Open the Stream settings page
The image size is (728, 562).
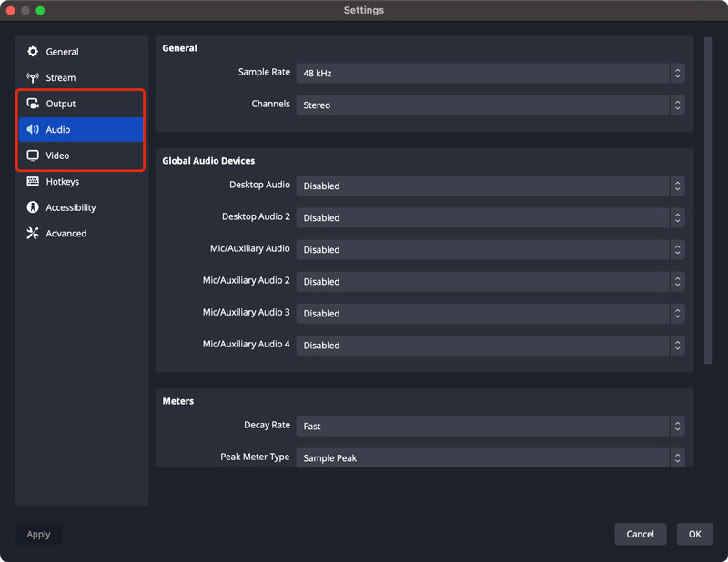coord(81,77)
